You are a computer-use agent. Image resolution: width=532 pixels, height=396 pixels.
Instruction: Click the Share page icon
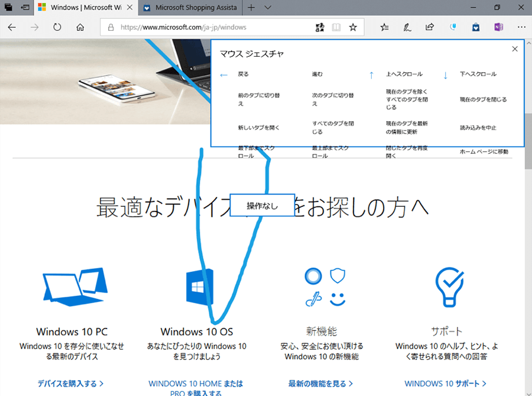pyautogui.click(x=430, y=27)
